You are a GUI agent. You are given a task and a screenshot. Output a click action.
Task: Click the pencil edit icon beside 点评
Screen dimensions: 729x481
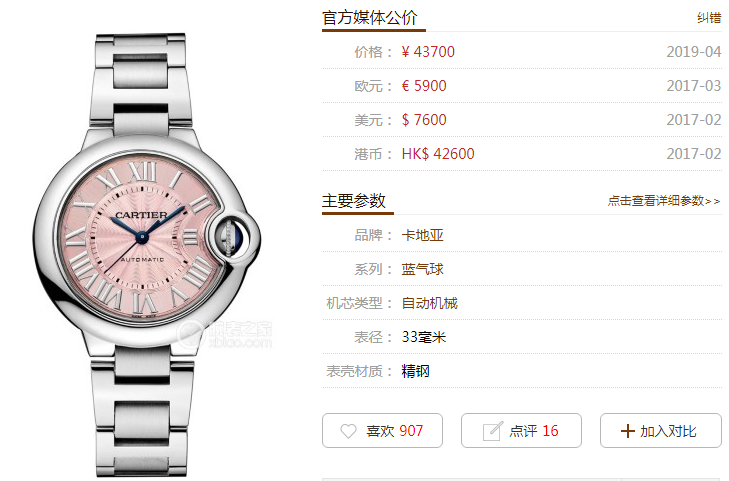[x=492, y=431]
